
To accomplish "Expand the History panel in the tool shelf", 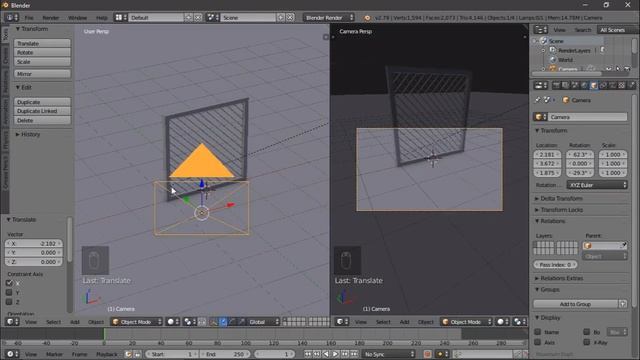I will coord(27,134).
